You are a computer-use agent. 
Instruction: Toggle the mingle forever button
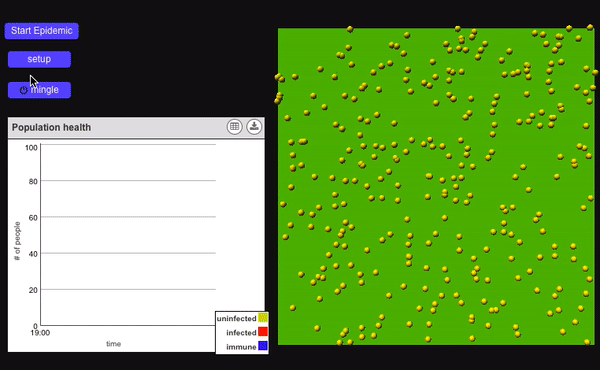click(x=39, y=90)
